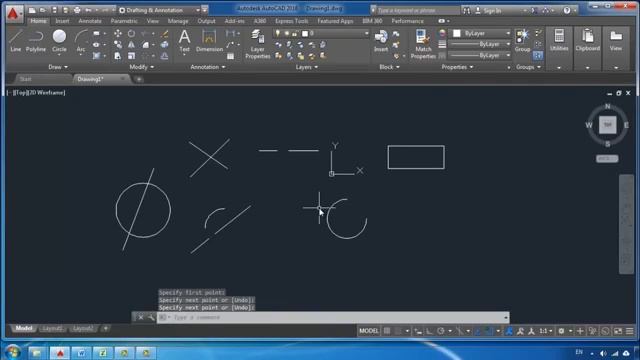Select the Mirror tool in Modify
The width and height of the screenshot is (640, 360).
point(131,44)
